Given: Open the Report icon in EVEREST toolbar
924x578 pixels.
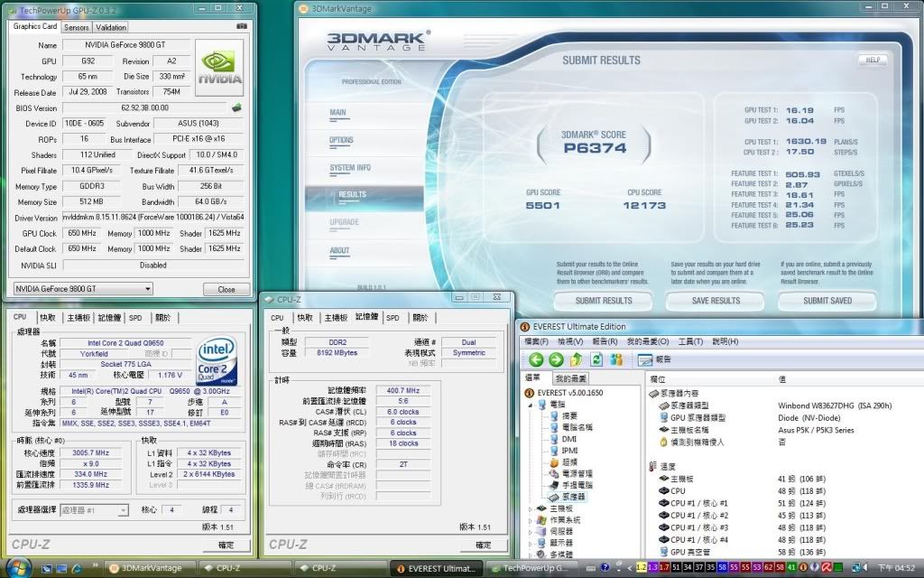Looking at the screenshot, I should coord(649,359).
